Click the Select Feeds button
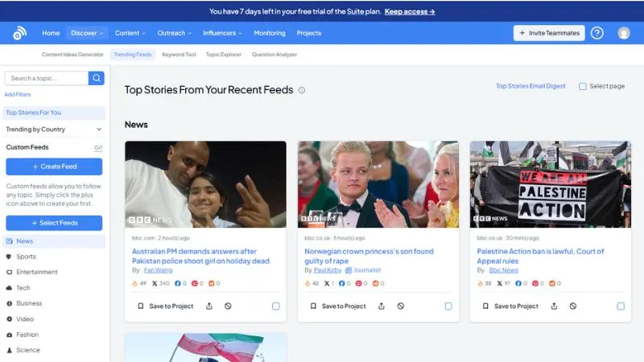 [54, 223]
